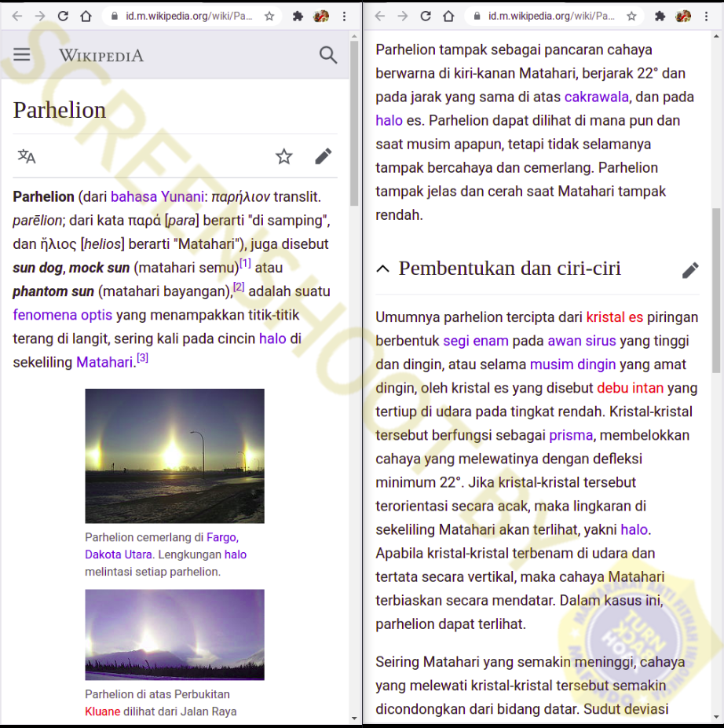Jump to footnote reference [3]
This screenshot has width=724, height=728.
pos(142,358)
